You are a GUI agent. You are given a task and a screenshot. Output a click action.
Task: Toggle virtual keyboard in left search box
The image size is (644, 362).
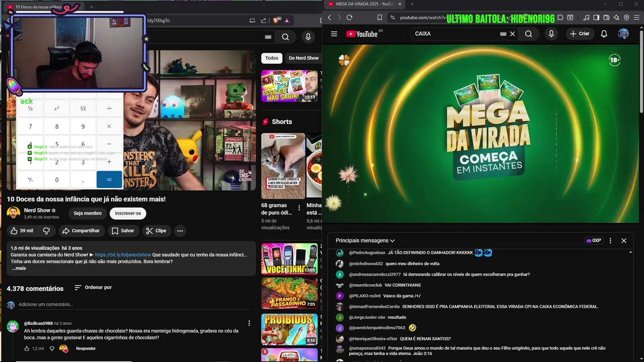(x=268, y=37)
